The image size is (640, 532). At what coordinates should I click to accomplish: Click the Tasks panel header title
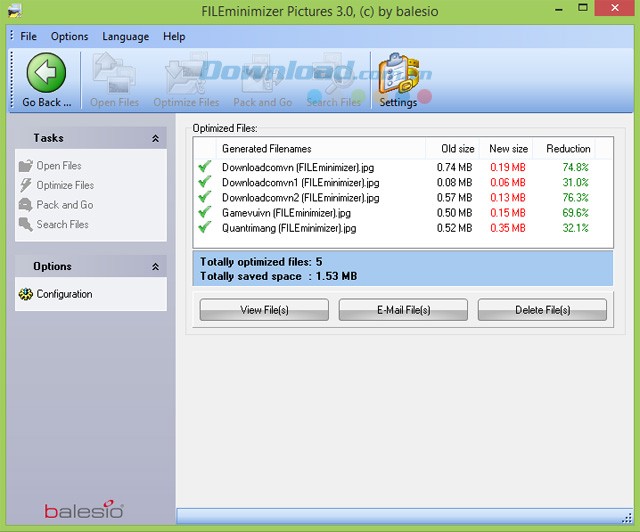coord(49,138)
